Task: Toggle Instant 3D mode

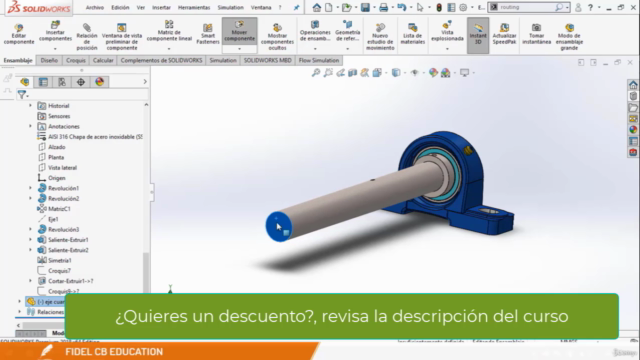Action: click(x=478, y=35)
